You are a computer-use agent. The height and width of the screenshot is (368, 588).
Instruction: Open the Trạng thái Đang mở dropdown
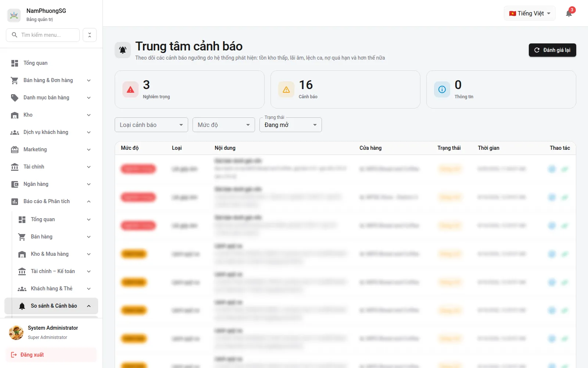click(291, 125)
